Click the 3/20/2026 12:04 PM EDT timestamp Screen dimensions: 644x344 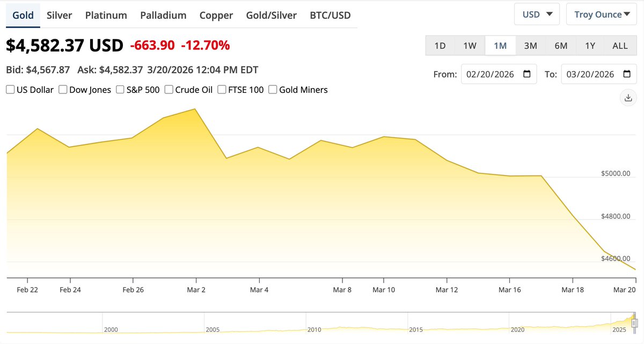point(203,70)
